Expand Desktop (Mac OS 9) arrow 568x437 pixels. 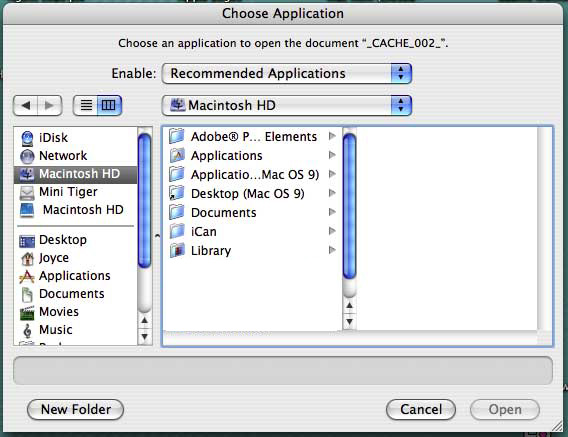(x=332, y=193)
